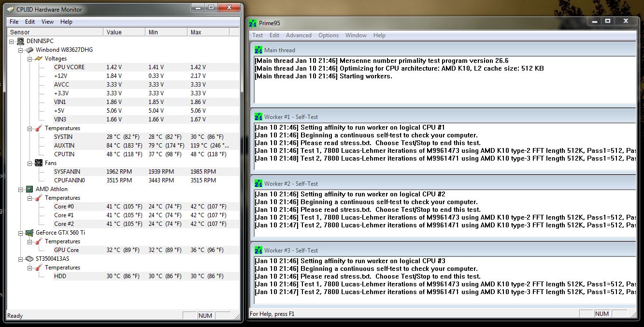Click the Winbond W83627DHG chip icon

point(29,50)
